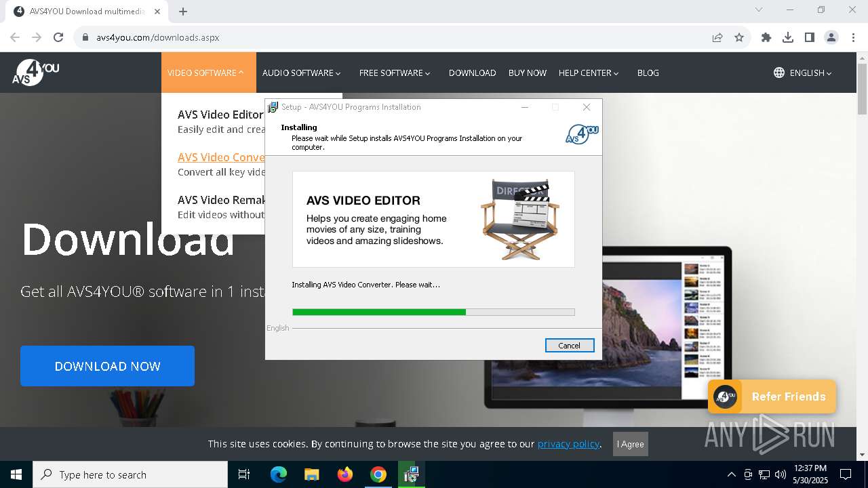Close the AVS4YOU Download tab
The width and height of the screenshot is (868, 488).
click(x=157, y=11)
